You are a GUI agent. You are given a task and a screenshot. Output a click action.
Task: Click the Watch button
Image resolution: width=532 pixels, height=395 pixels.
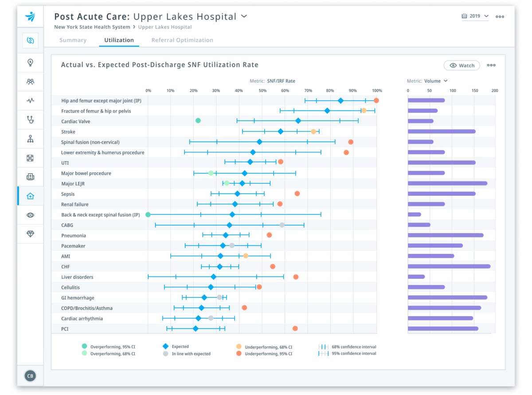[462, 65]
